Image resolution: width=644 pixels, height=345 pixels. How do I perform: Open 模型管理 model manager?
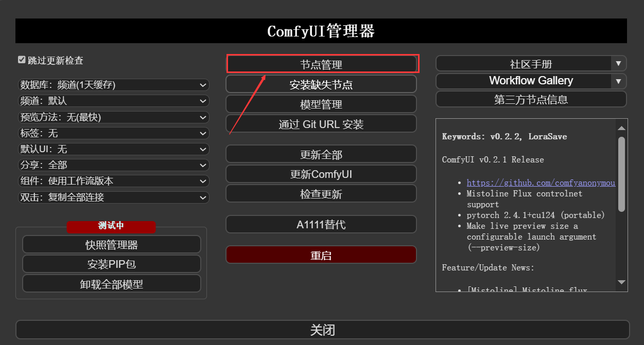[x=321, y=104]
